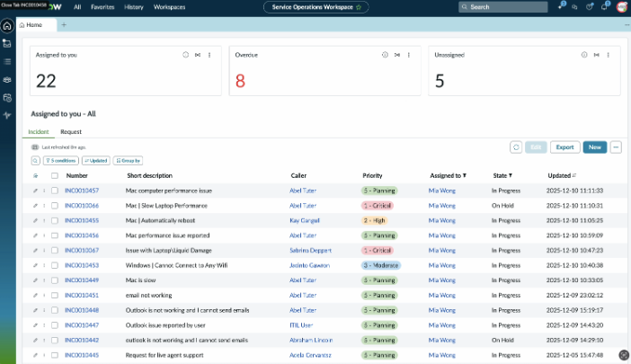The width and height of the screenshot is (631, 364).
Task: Click the New button
Action: click(595, 147)
